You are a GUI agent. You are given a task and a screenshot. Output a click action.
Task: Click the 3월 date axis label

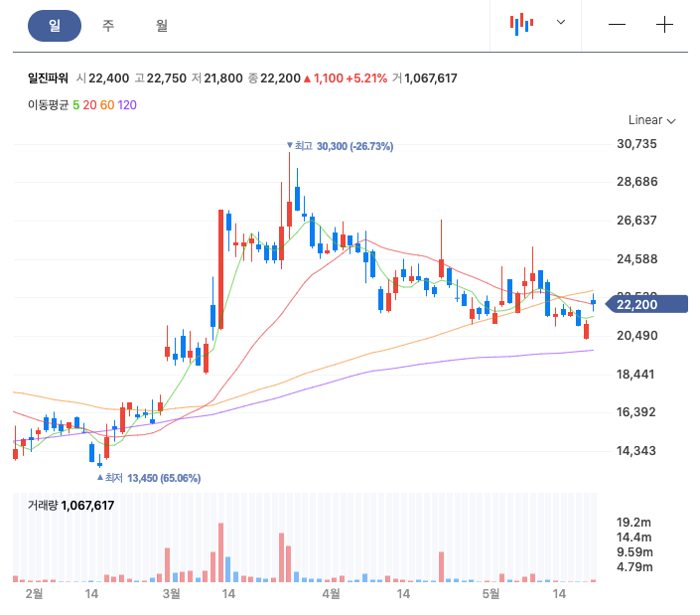click(x=171, y=593)
